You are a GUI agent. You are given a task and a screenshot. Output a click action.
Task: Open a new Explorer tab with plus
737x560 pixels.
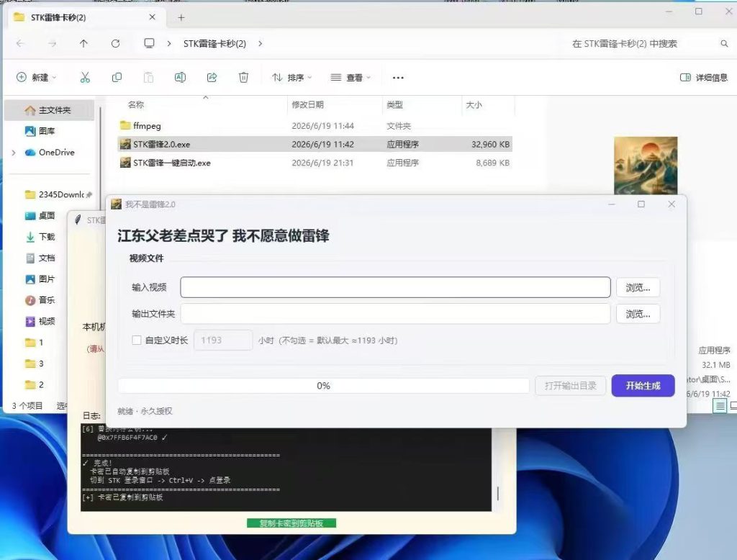tap(181, 18)
